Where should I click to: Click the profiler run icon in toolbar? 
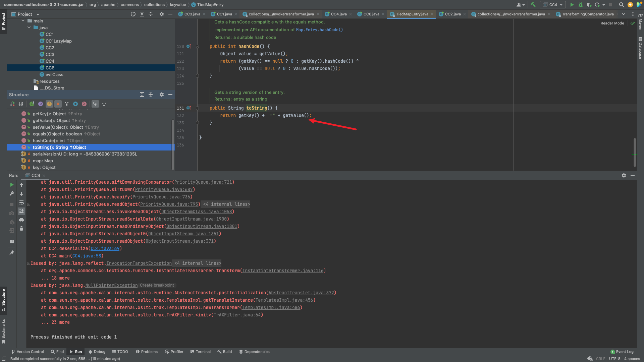coord(597,5)
